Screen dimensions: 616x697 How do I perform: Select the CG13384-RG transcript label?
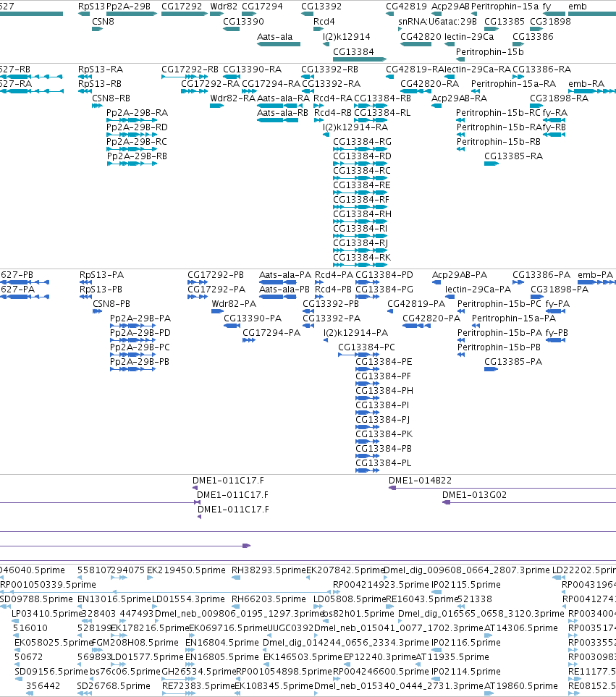point(362,141)
